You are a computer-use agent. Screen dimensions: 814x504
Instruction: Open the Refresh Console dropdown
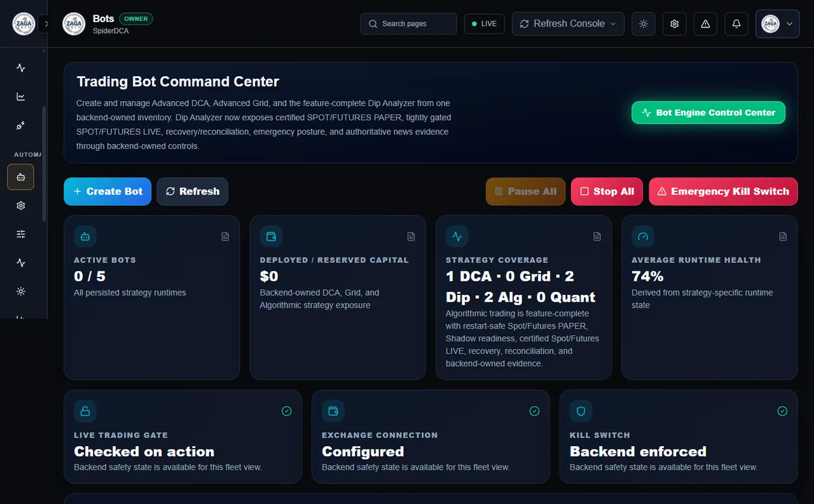point(568,24)
